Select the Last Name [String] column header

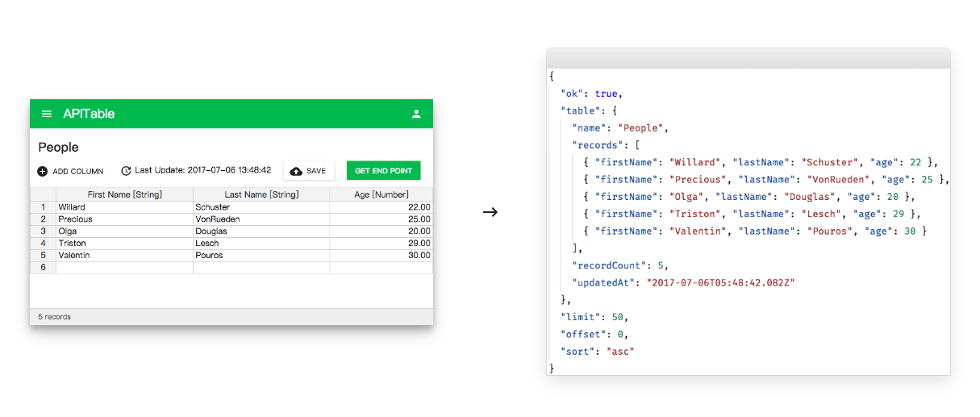(261, 194)
